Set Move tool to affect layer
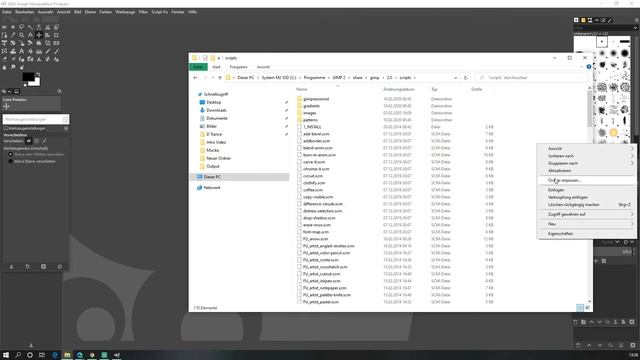 click(29, 141)
